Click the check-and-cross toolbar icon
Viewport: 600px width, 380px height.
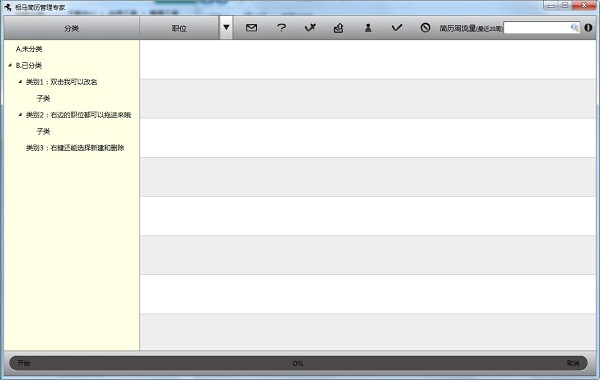[310, 28]
